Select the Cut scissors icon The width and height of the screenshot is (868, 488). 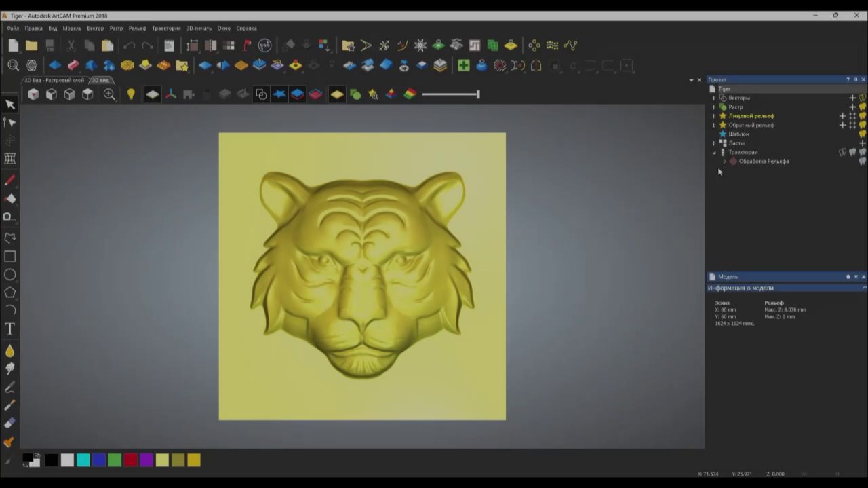tap(71, 45)
